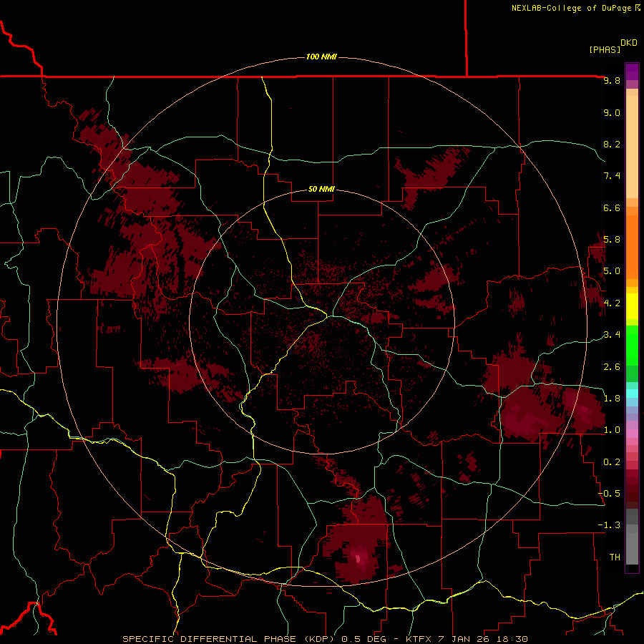
Task: Click the DKD label above the color bar
Action: (x=629, y=43)
